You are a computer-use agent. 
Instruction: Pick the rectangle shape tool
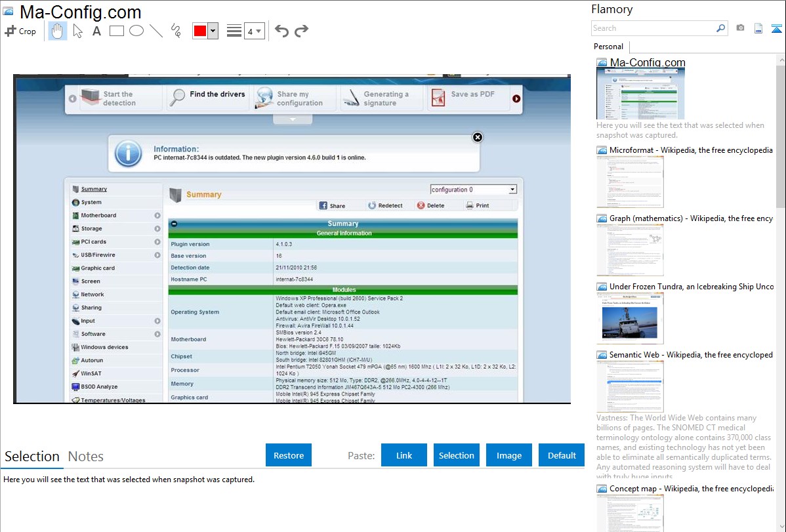tap(117, 31)
